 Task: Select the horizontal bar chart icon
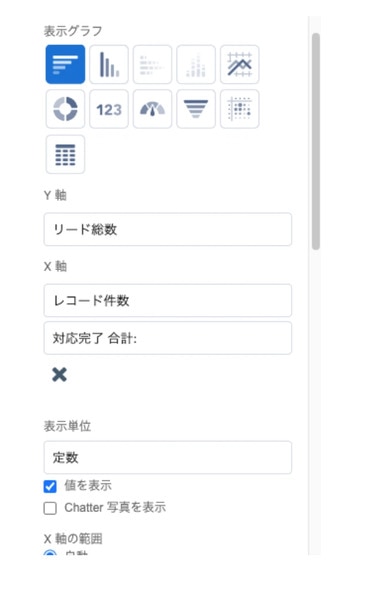(65, 64)
